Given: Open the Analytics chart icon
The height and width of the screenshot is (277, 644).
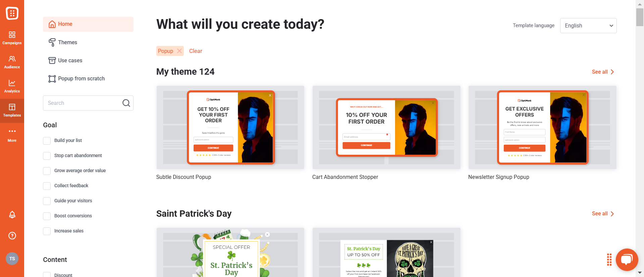Looking at the screenshot, I should pos(12,83).
